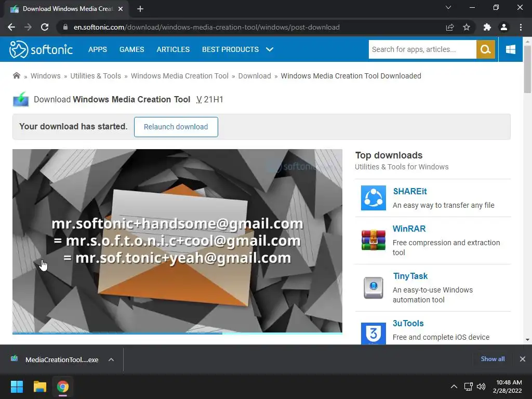Click the home breadcrumb icon
Viewport: 532px width, 399px height.
16,76
